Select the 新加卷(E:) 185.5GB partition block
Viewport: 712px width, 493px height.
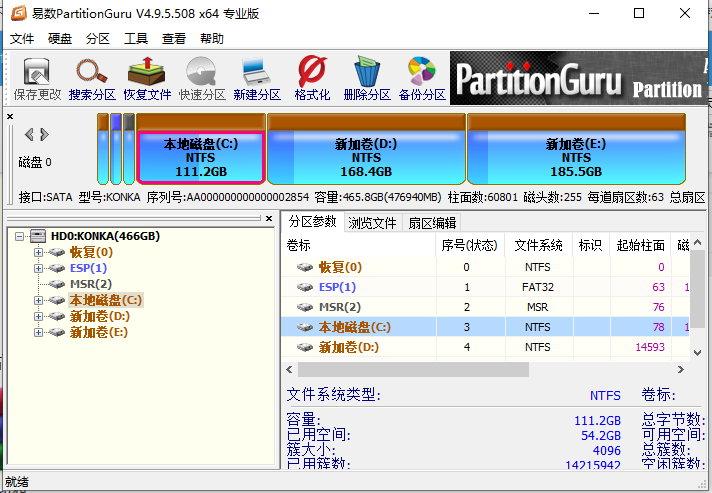click(x=576, y=149)
